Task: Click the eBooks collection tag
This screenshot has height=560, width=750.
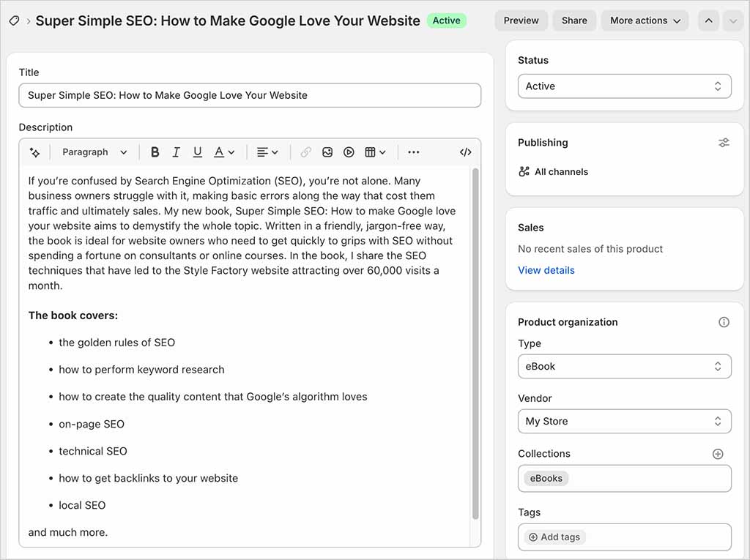Action: 546,478
